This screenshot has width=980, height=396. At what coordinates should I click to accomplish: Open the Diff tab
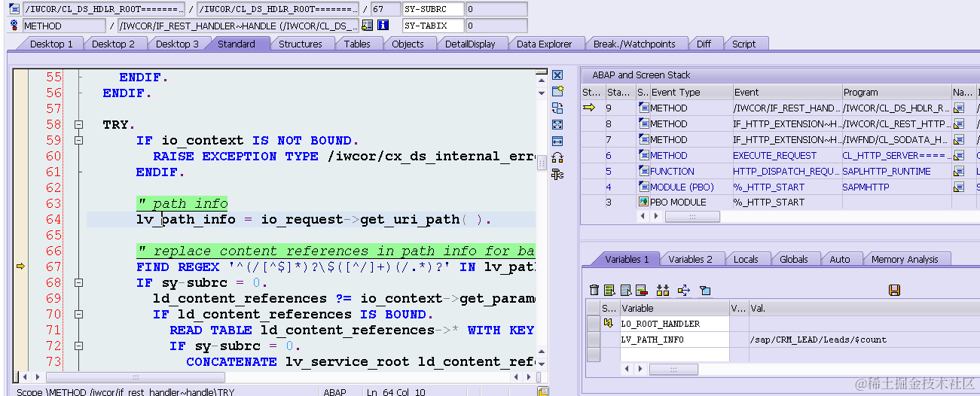point(704,44)
